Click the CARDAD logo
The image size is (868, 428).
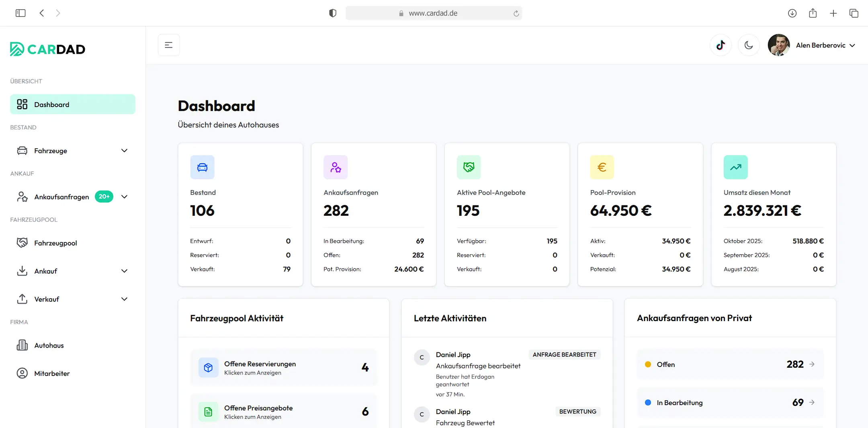[x=47, y=49]
